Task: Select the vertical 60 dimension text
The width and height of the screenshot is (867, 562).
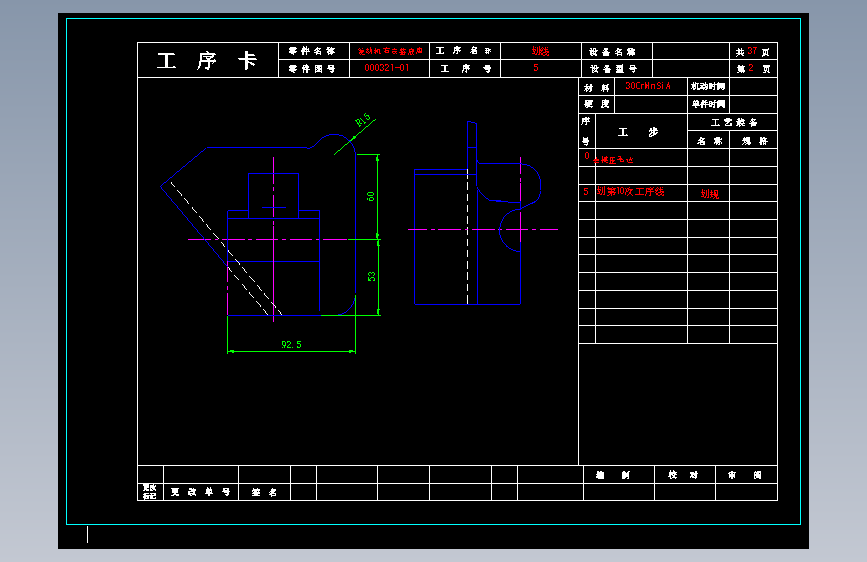Action: coord(370,196)
